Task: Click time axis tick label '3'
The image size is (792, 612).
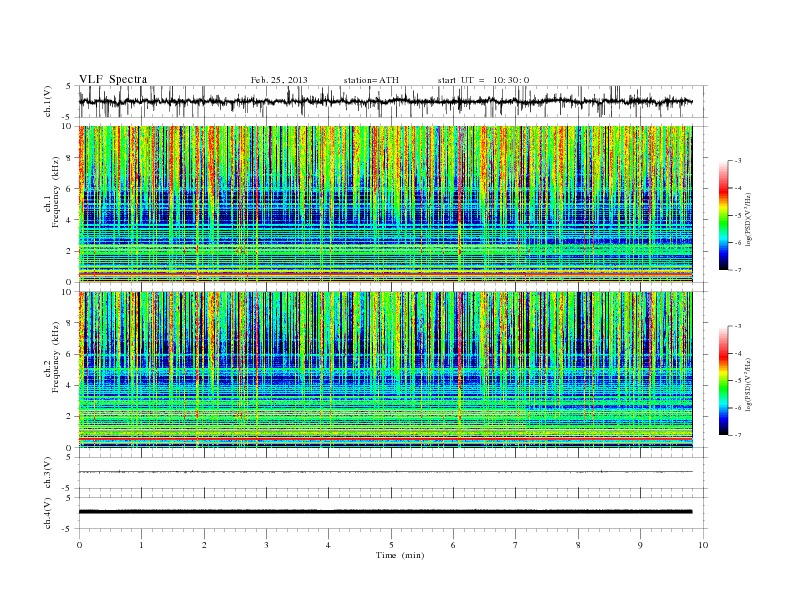Action: tap(266, 545)
